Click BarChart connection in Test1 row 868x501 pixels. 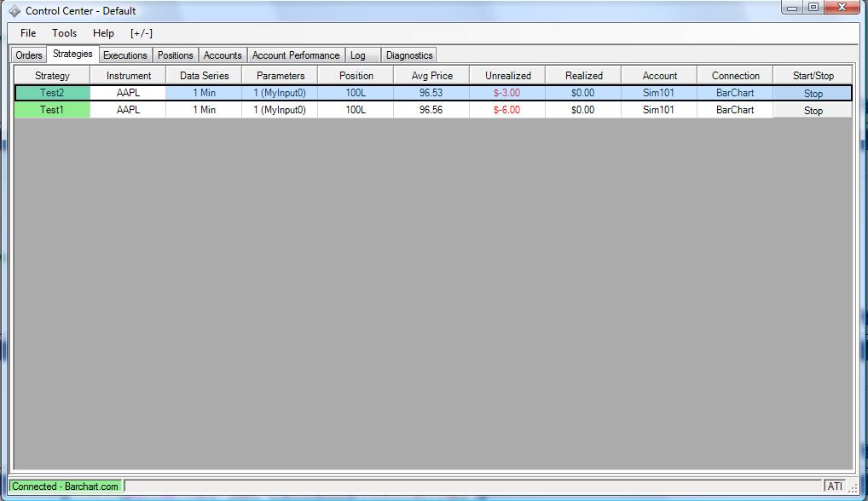(x=735, y=110)
